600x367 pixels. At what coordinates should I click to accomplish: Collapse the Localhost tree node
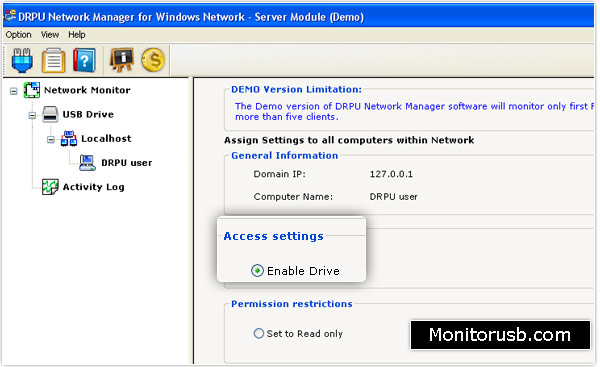tap(51, 140)
